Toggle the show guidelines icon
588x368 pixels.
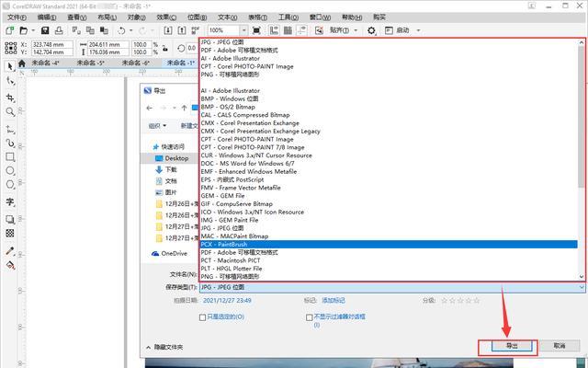pos(301,30)
